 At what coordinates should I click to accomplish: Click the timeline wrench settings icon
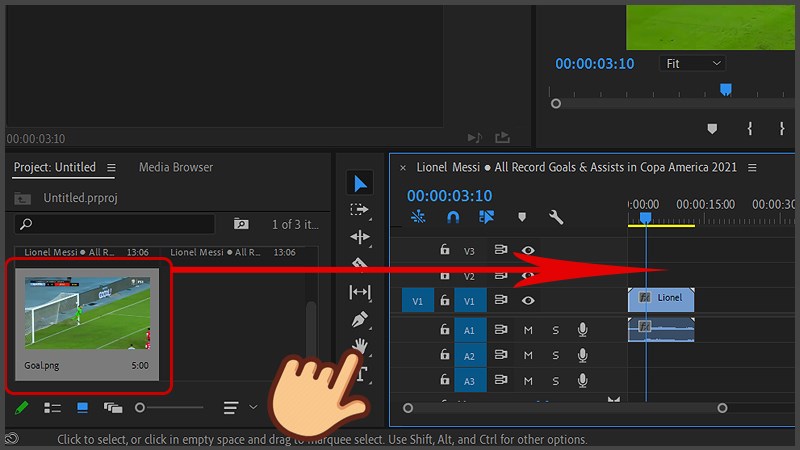pos(556,217)
